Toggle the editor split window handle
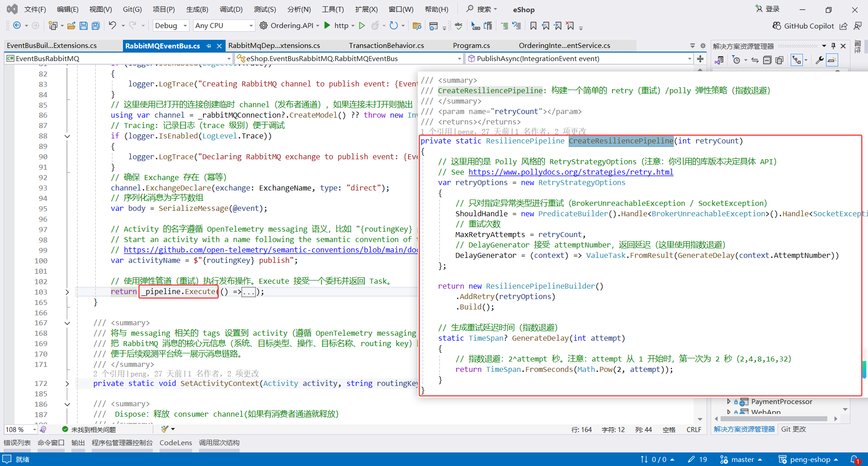 point(700,59)
